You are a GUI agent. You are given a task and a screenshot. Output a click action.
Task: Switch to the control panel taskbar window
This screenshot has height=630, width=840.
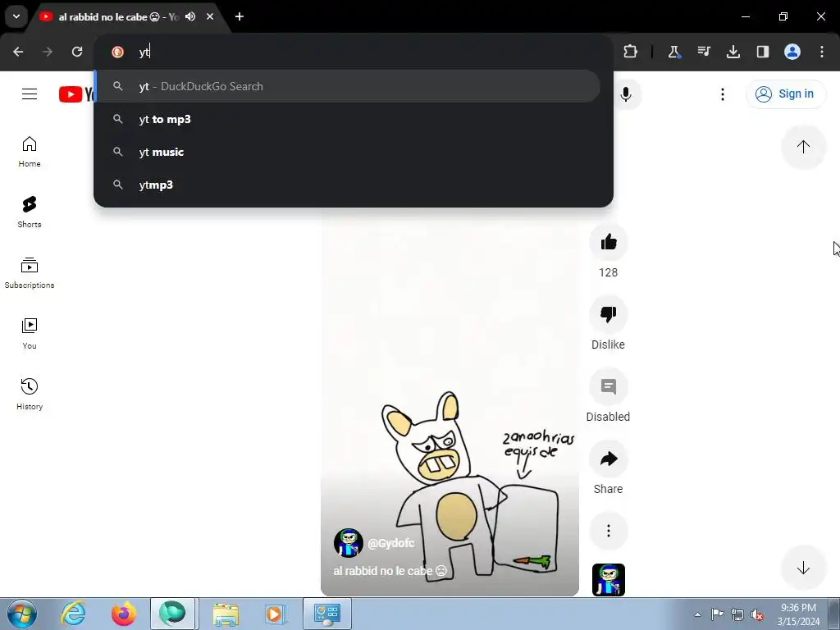point(326,614)
